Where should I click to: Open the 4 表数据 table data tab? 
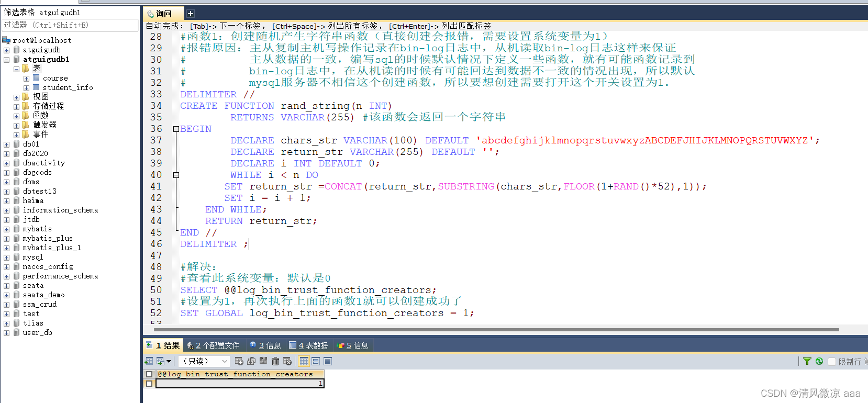(308, 345)
